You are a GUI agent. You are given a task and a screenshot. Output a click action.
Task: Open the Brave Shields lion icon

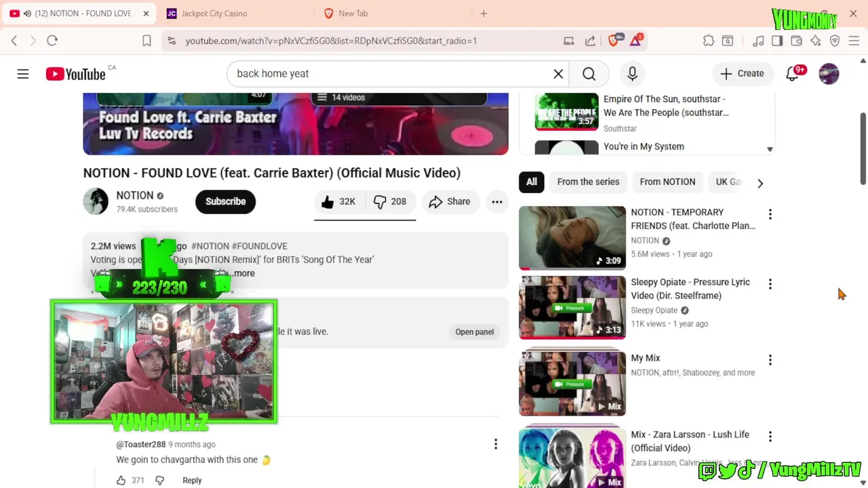pyautogui.click(x=614, y=41)
